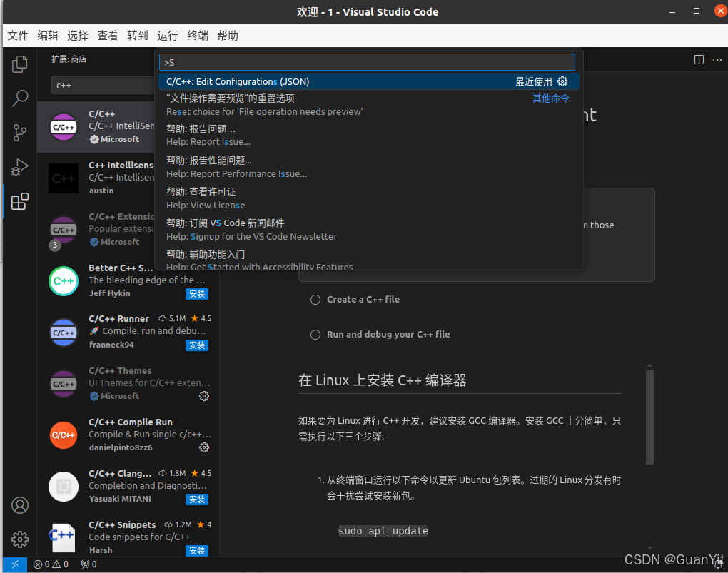
Task: Open errors and warnings count in status bar
Action: coord(51,564)
